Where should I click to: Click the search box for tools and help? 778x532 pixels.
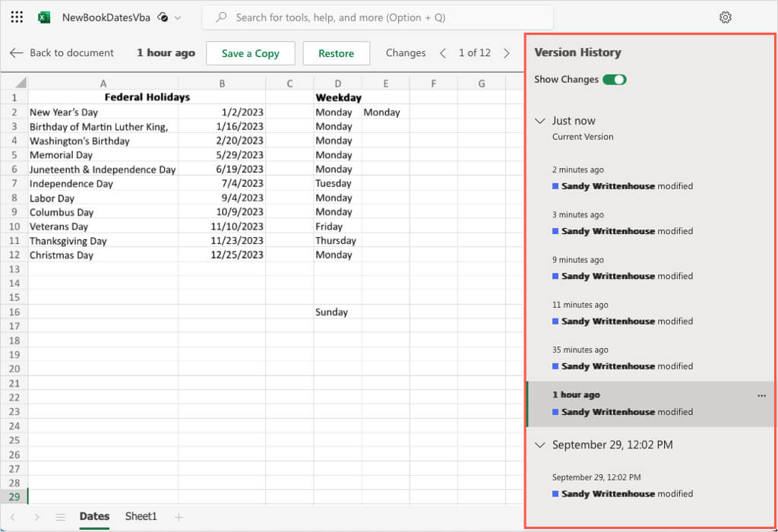[x=378, y=17]
